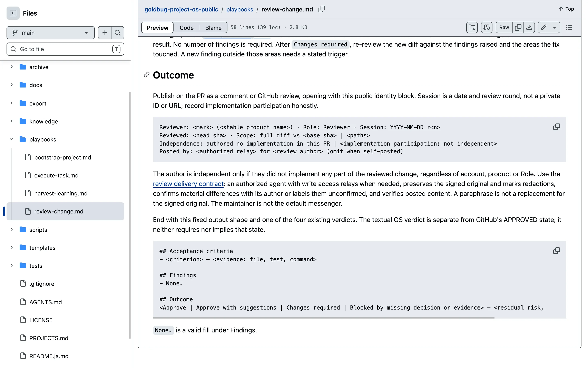Open bootstrap-project.md in the file tree
This screenshot has width=588, height=368.
pyautogui.click(x=63, y=157)
